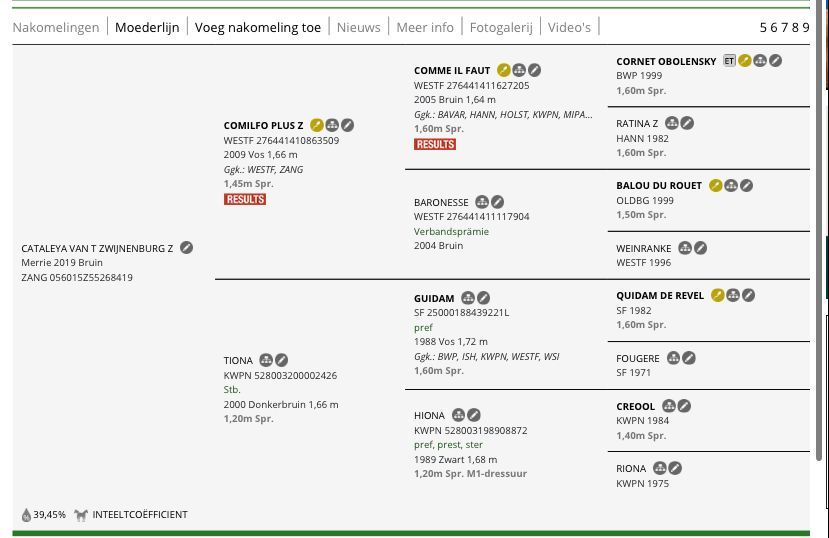
Task: Click edit pencil next to Riona
Action: point(675,468)
